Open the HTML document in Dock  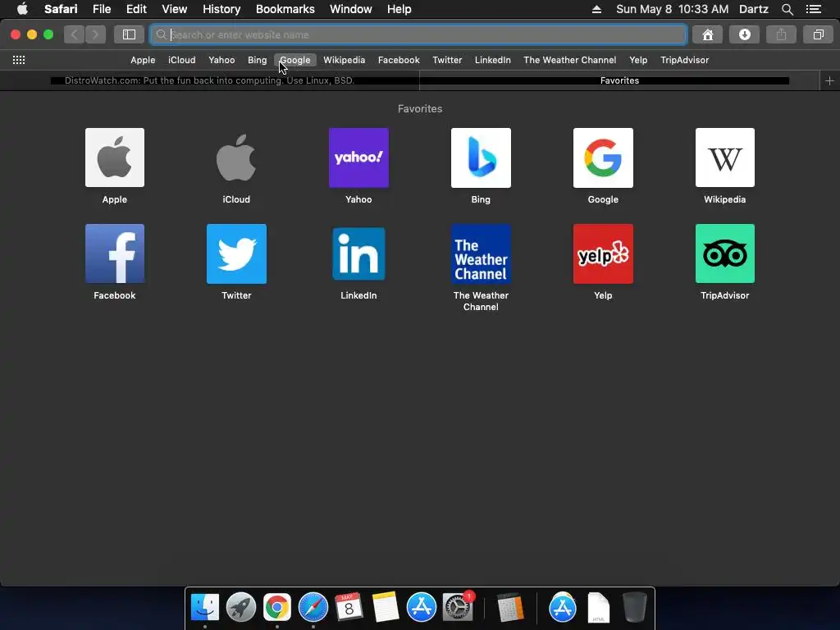598,607
